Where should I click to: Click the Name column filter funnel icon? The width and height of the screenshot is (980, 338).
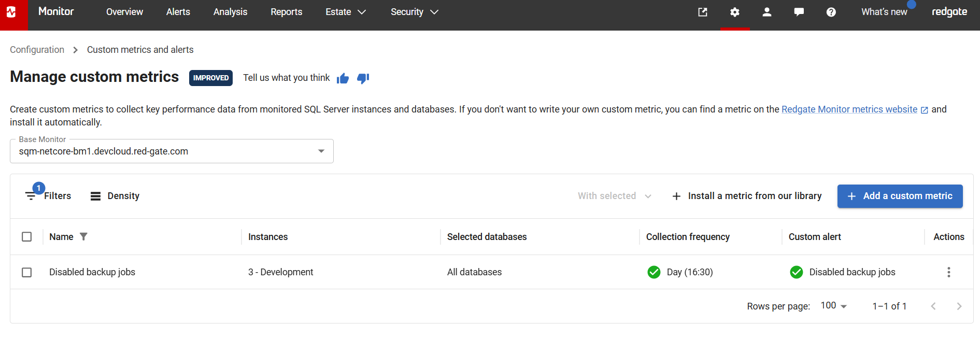(x=83, y=236)
